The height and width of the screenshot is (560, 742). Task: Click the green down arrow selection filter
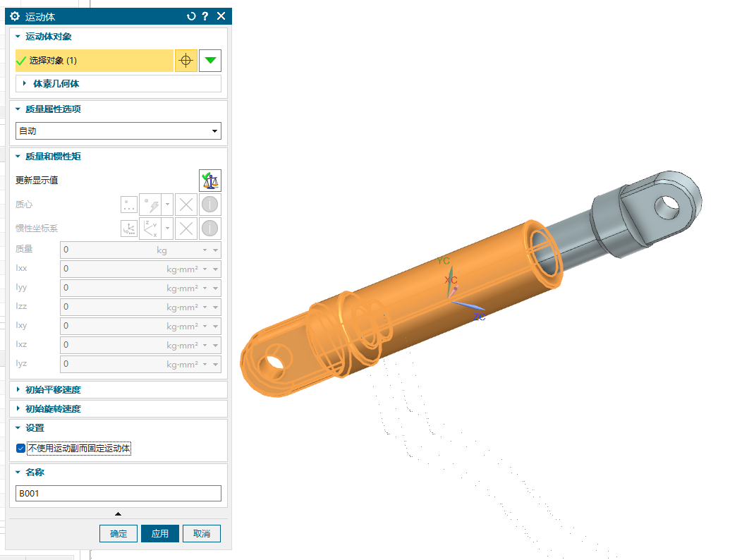(210, 61)
